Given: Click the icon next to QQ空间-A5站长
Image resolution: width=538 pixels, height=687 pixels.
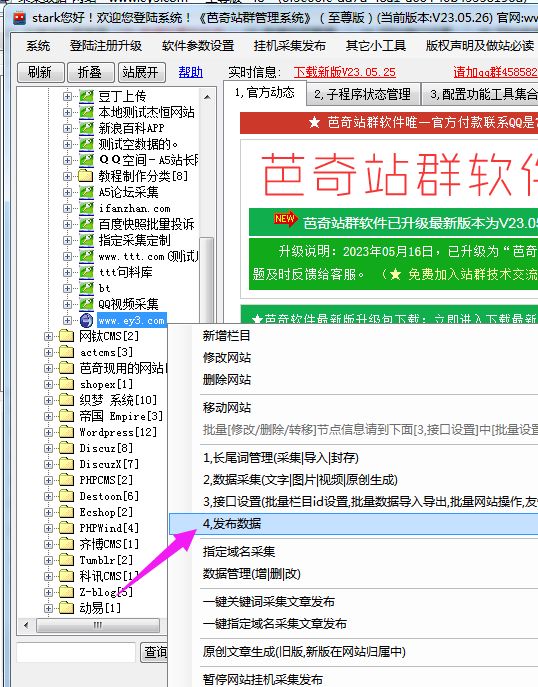Looking at the screenshot, I should (86, 160).
